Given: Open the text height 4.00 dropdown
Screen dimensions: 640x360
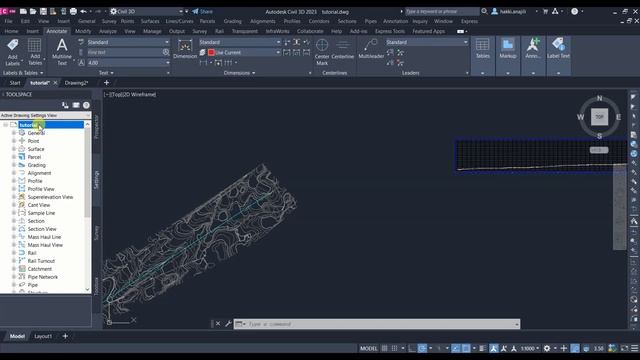Looking at the screenshot, I should click(x=128, y=62).
